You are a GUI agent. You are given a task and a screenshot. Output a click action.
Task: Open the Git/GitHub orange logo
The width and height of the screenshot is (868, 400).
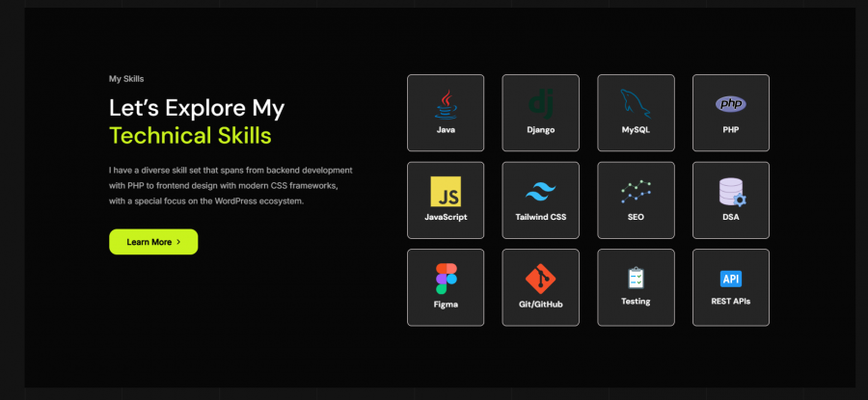(540, 279)
